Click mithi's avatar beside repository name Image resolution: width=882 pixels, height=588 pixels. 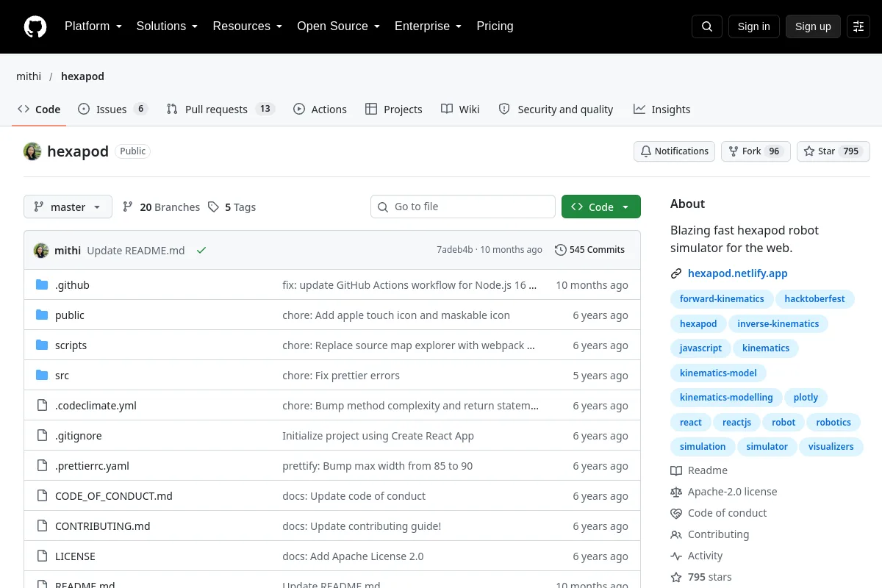pos(32,151)
